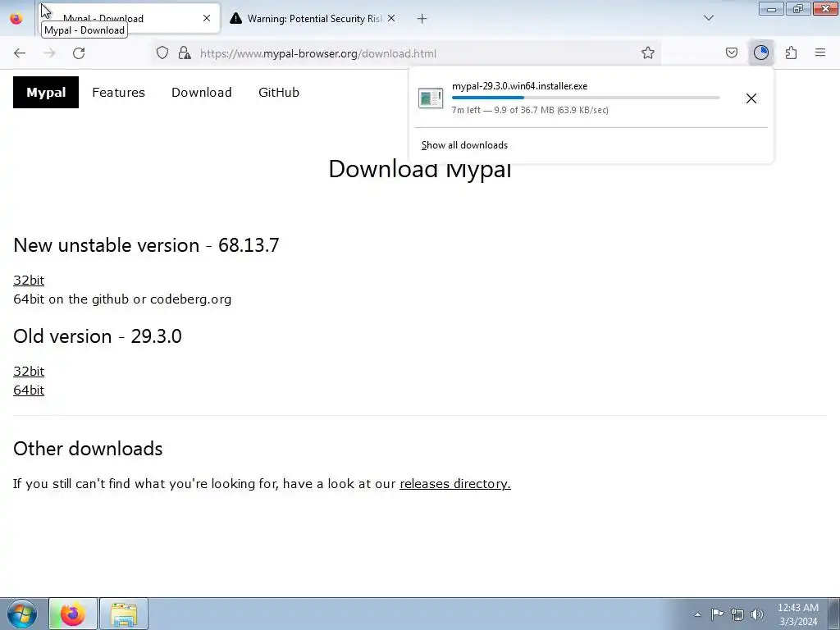
Task: Click the Mypal logo home link
Action: pyautogui.click(x=46, y=92)
